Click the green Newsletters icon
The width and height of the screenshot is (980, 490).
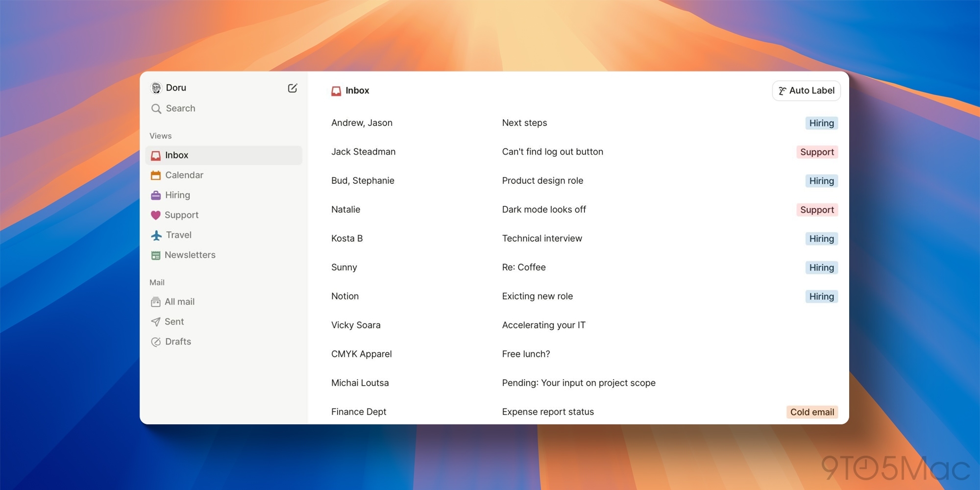(156, 255)
